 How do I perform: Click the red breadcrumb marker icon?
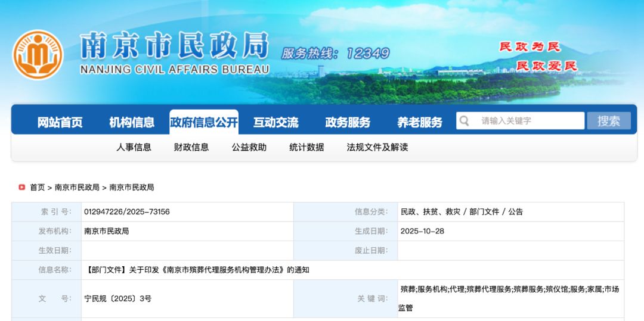[22, 187]
